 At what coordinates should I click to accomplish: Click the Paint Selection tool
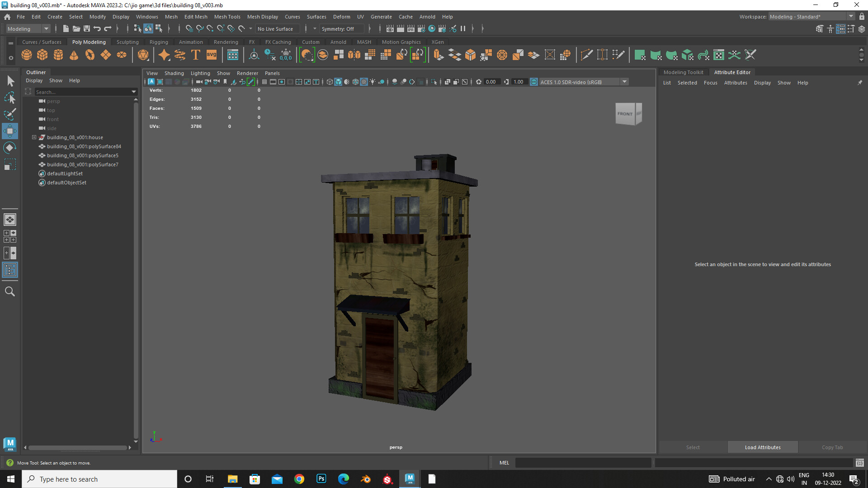(x=10, y=114)
